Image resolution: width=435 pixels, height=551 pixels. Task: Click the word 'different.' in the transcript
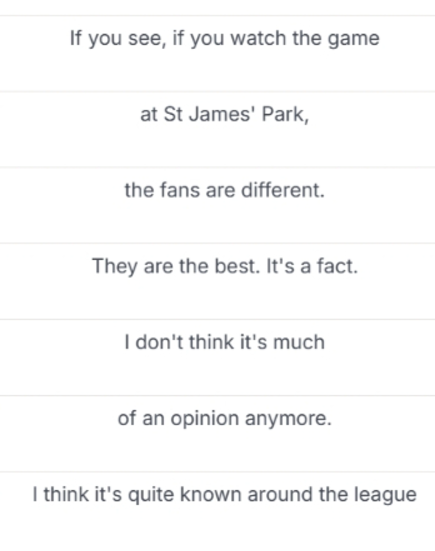pyautogui.click(x=283, y=190)
